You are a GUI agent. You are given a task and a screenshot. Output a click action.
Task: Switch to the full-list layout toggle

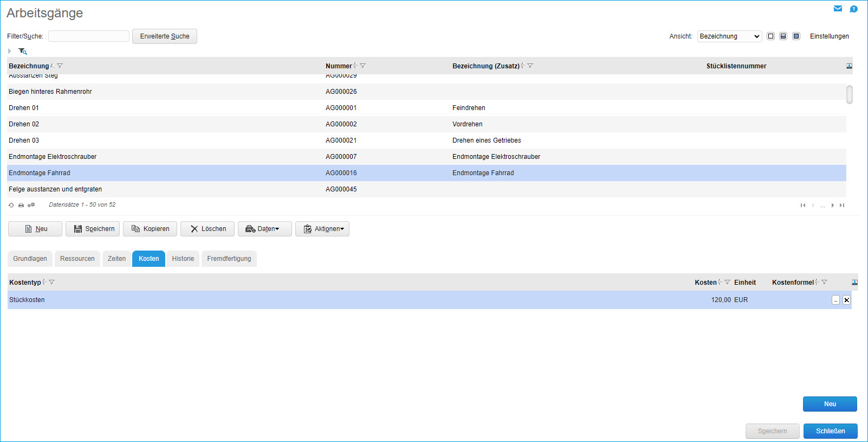point(770,36)
